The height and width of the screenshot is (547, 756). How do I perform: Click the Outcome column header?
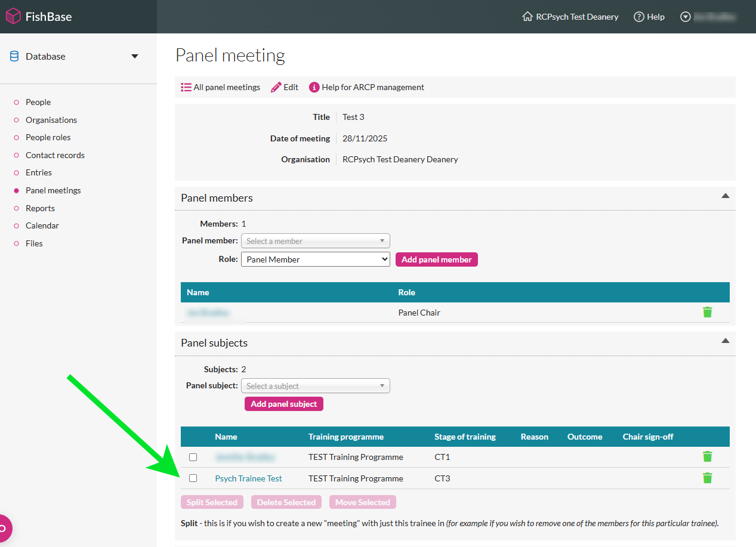(x=585, y=437)
